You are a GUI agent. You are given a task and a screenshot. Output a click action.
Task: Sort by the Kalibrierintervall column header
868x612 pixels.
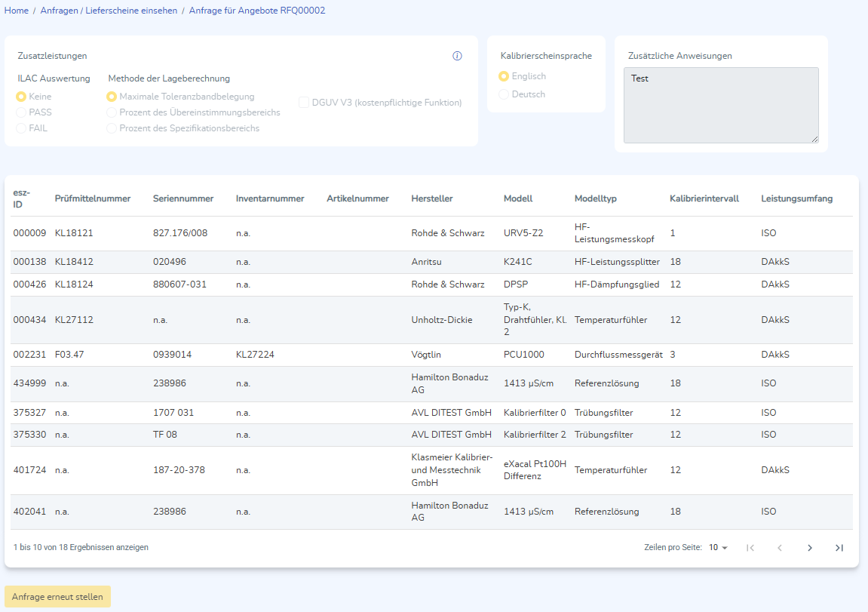coord(704,198)
